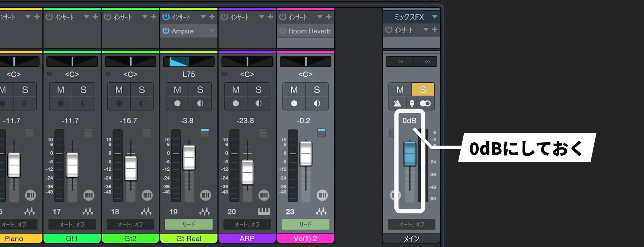The image size is (644, 247).
Task: Open the Ampire plugin dropdown arrow
Action: [x=212, y=31]
